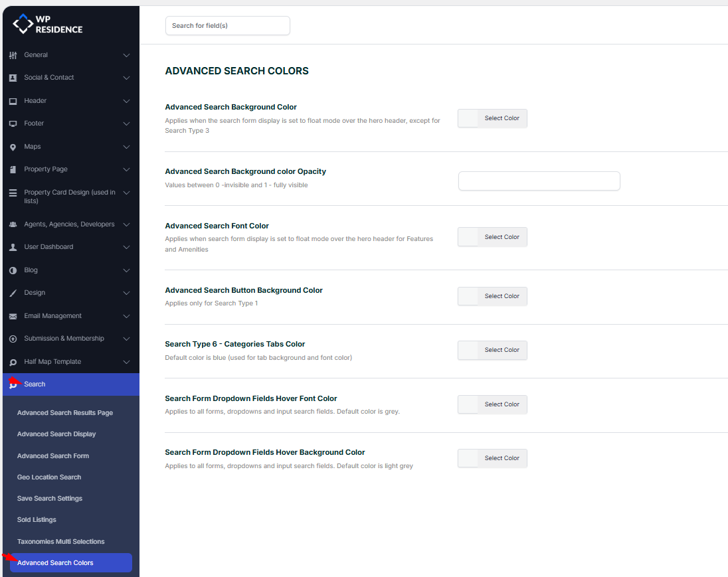The height and width of the screenshot is (577, 728).
Task: Focus the Background color Opacity field
Action: pyautogui.click(x=539, y=181)
